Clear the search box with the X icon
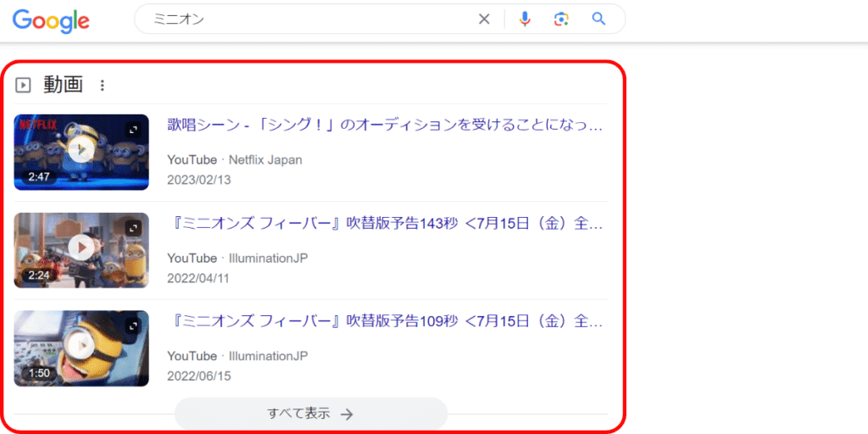Screen dimensions: 868x434 pos(484,19)
